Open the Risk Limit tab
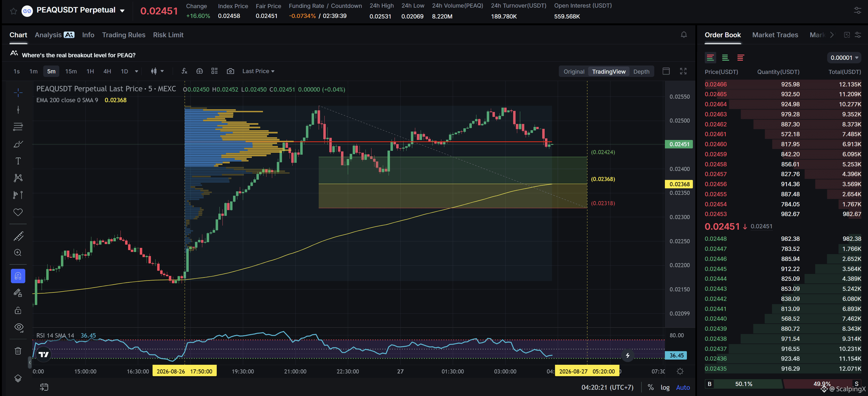 tap(168, 35)
